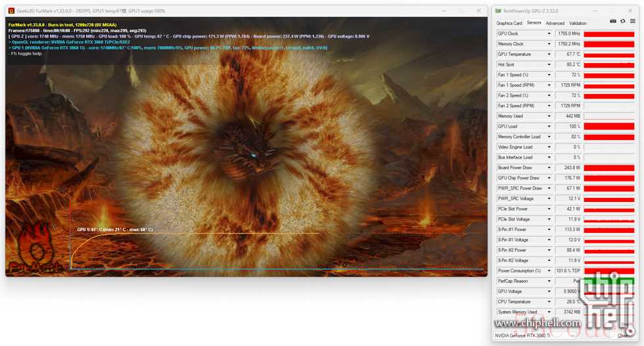
Task: Click the GPU Load value 100 %
Action: tap(568, 126)
